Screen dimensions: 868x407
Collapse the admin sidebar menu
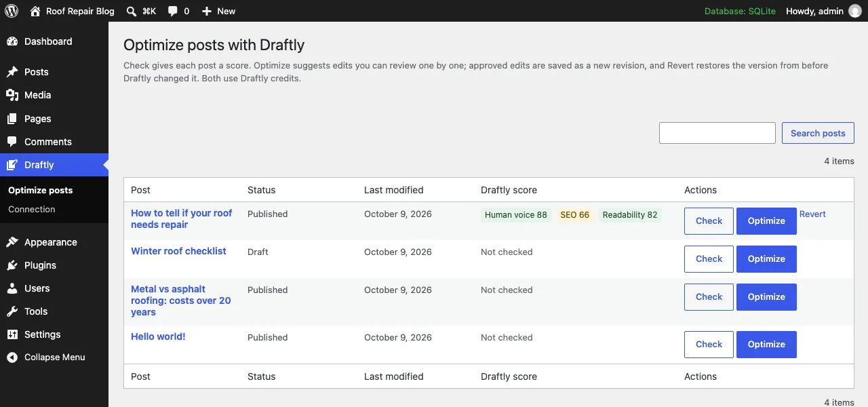(x=54, y=357)
